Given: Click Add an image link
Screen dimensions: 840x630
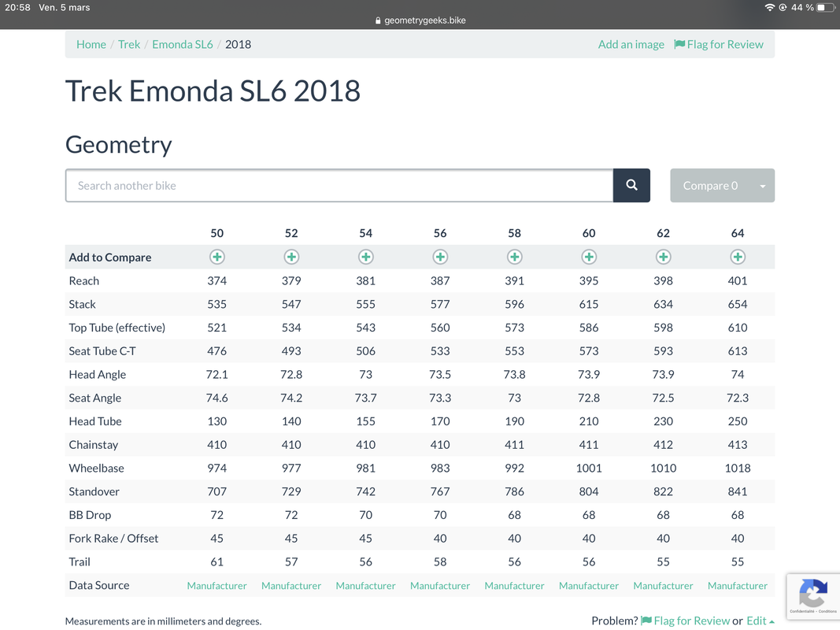Looking at the screenshot, I should [631, 44].
